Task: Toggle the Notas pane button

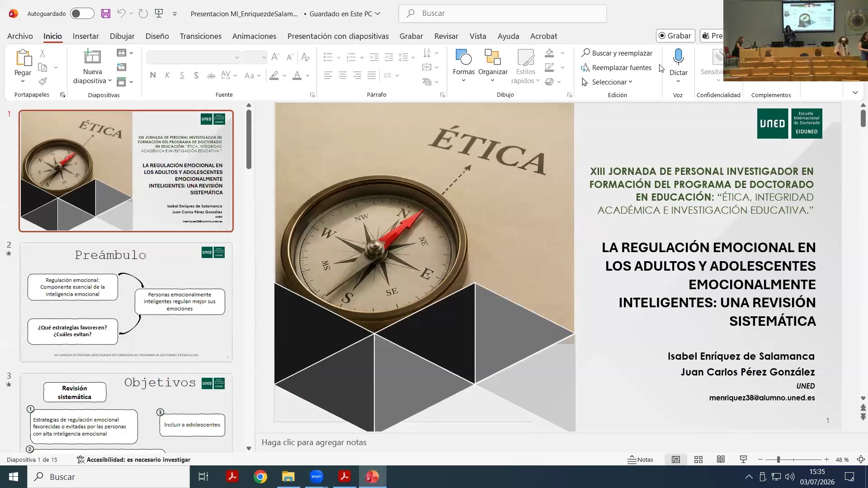Action: click(x=641, y=460)
